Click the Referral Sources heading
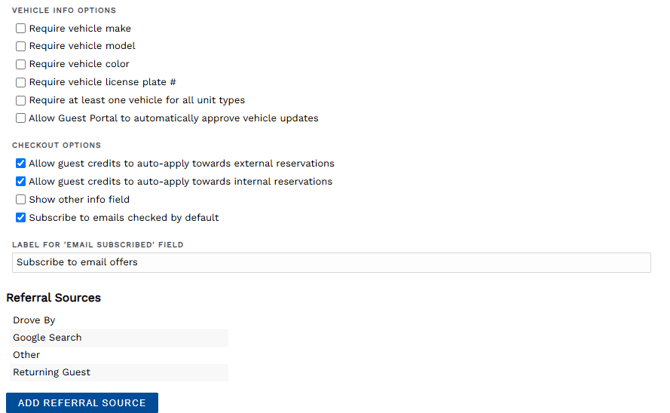 point(53,298)
